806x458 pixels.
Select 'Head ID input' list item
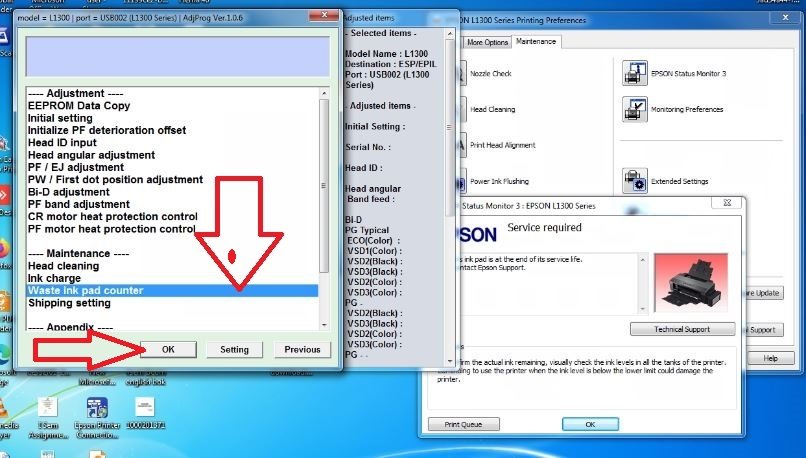[x=62, y=143]
